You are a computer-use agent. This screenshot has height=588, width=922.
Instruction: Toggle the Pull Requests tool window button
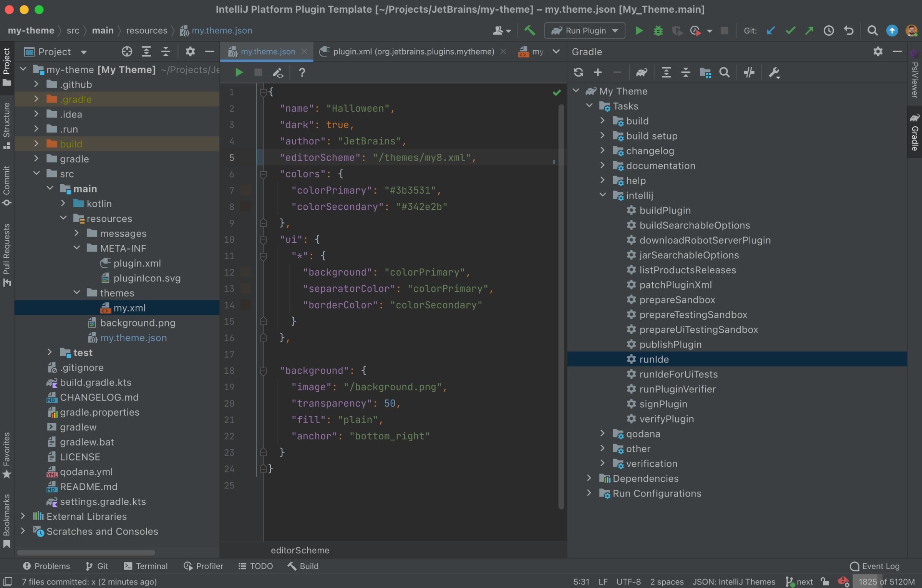click(x=7, y=255)
